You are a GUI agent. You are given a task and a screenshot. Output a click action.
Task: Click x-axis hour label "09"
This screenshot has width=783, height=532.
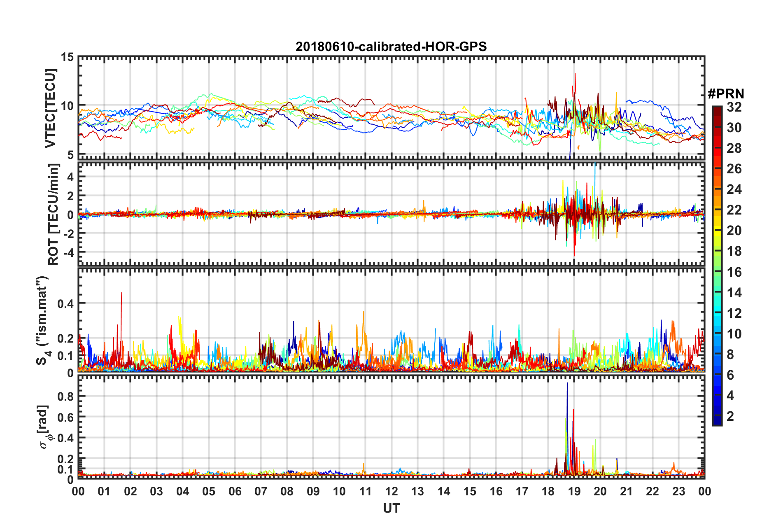[x=313, y=491]
